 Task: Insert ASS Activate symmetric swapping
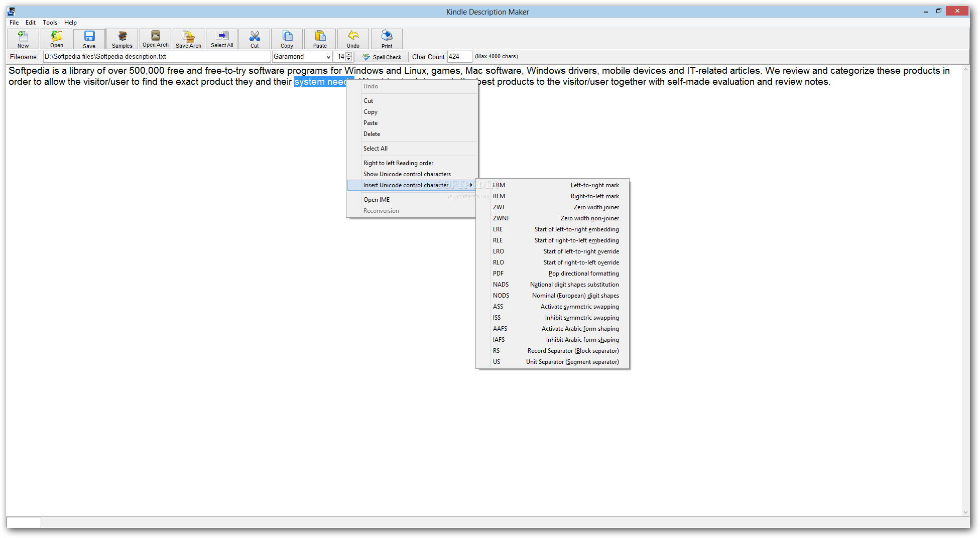[x=552, y=307]
